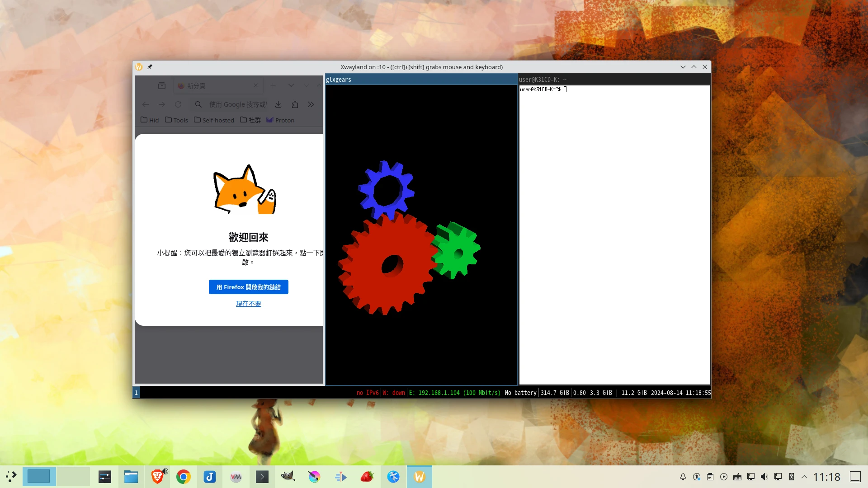Screen dimensions: 868x488
Task: Click the 現在不要 link
Action: click(x=248, y=304)
